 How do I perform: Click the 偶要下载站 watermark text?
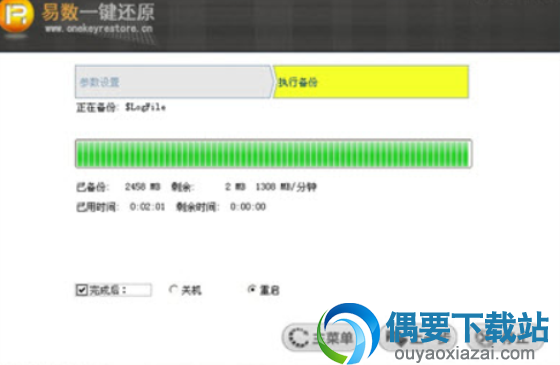468,327
